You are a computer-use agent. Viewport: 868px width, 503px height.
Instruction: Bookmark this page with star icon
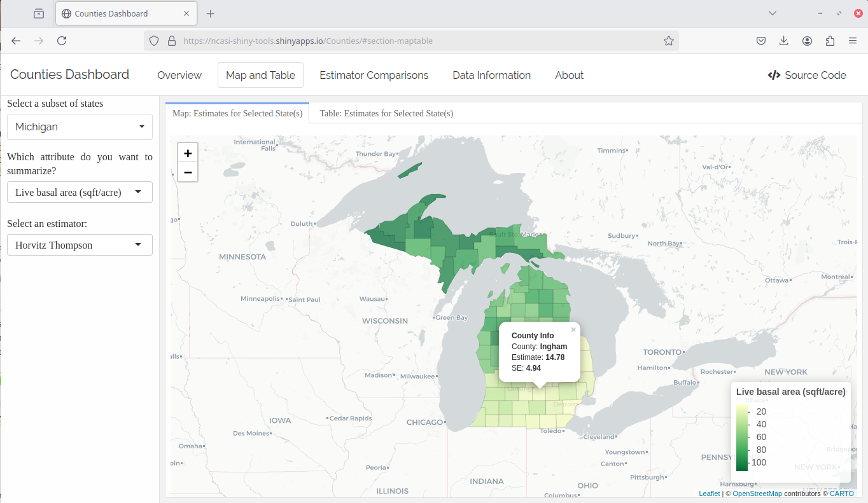[668, 41]
